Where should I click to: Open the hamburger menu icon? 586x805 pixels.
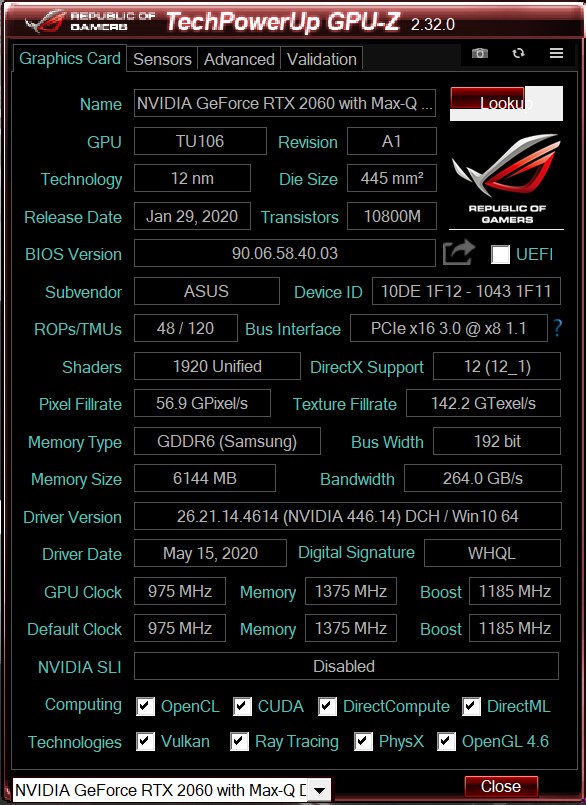(556, 53)
